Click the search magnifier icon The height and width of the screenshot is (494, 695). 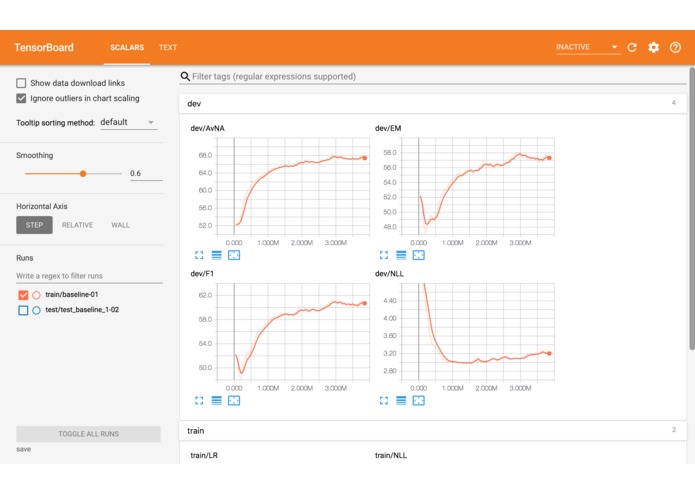(185, 77)
